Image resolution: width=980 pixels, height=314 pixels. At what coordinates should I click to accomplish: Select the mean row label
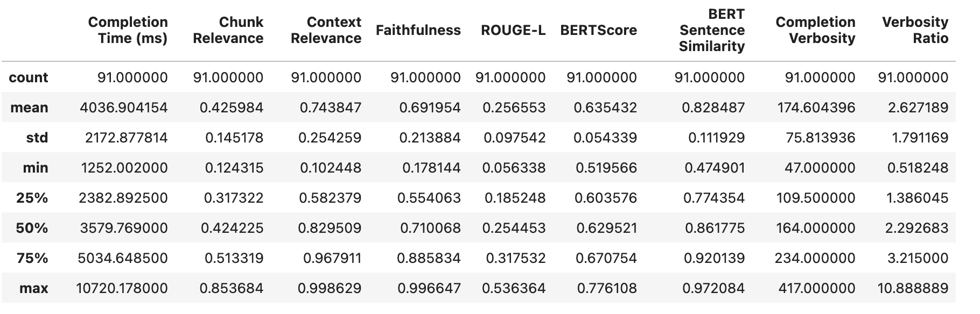coord(29,108)
